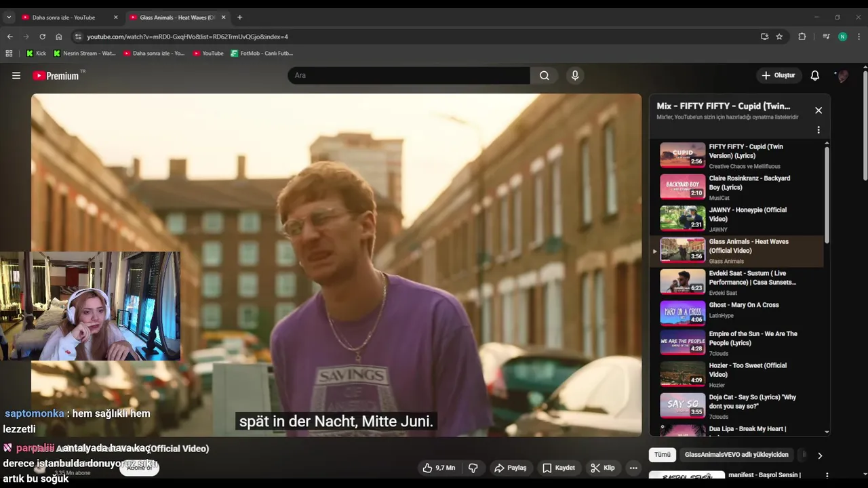Play JAWNY - Honeypie playlist item
868x488 pixels.
tap(738, 219)
